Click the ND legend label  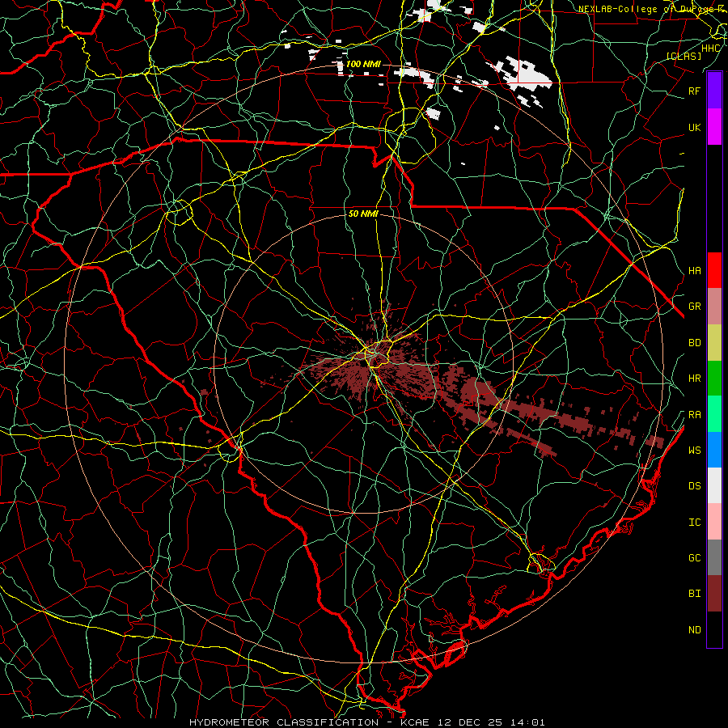(695, 629)
